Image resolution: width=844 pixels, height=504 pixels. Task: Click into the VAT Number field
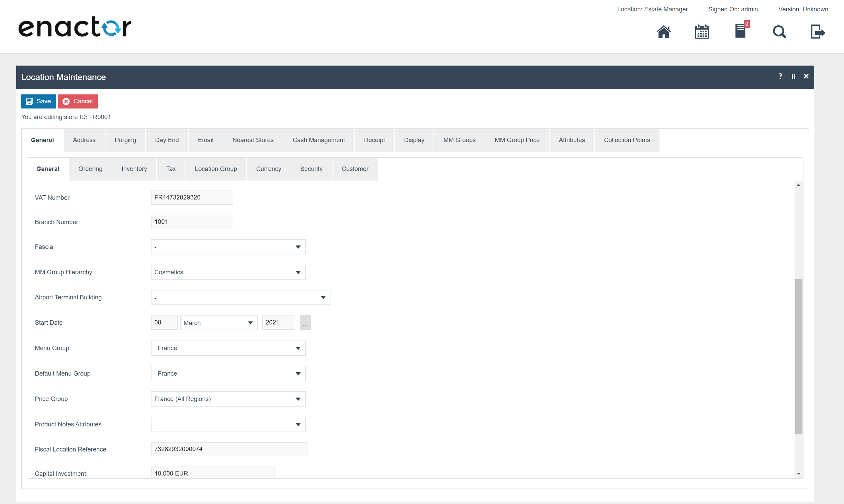[x=192, y=197]
